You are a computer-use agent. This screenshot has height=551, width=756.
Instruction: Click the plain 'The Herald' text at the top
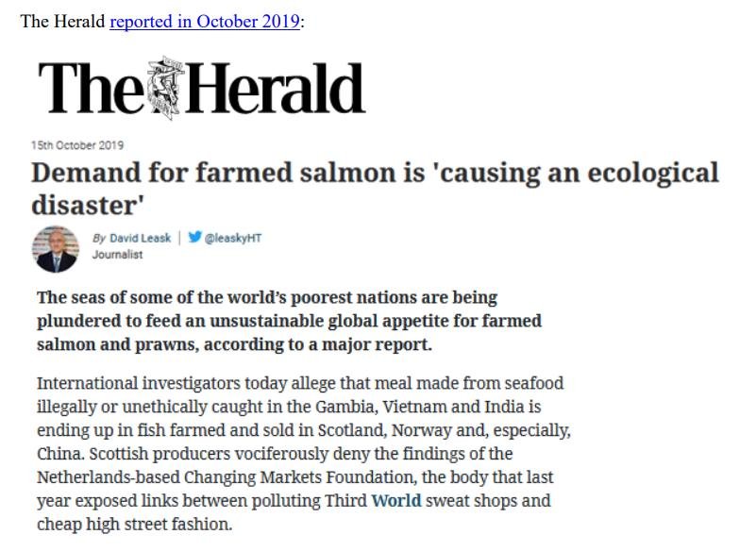tap(62, 22)
